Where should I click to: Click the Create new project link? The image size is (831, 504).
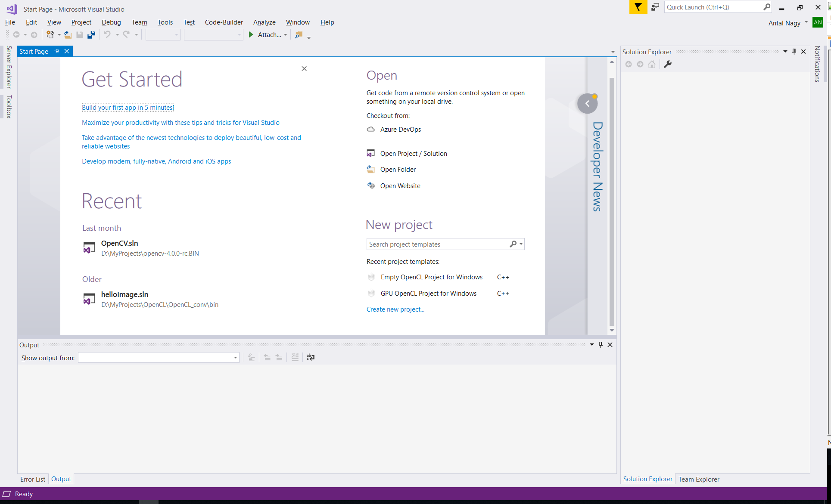[x=395, y=309]
